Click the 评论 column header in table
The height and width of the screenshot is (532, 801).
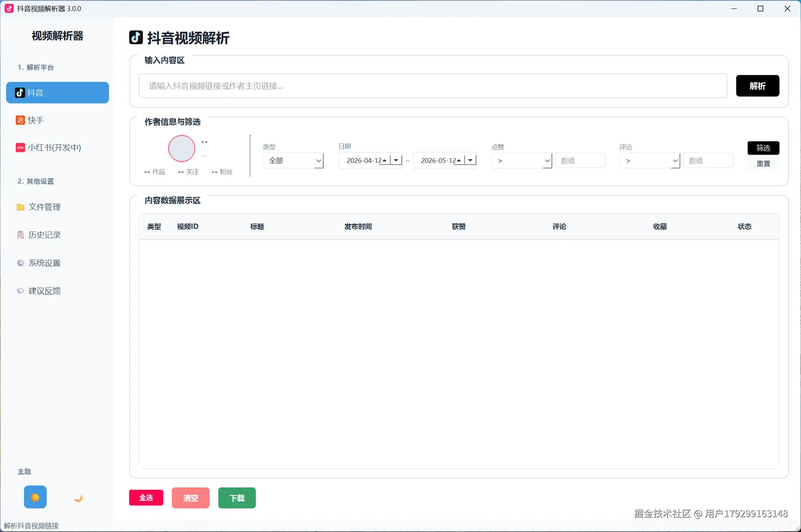(x=559, y=227)
